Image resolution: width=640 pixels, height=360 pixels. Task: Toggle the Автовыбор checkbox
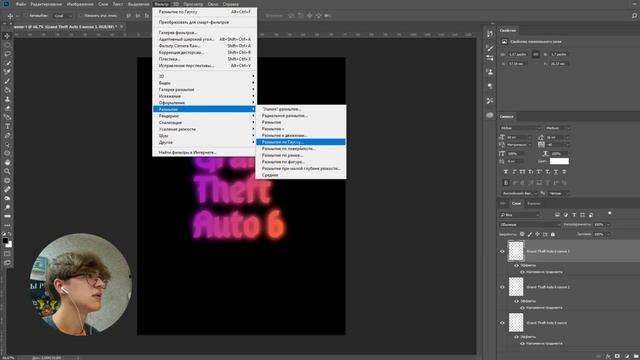point(25,16)
